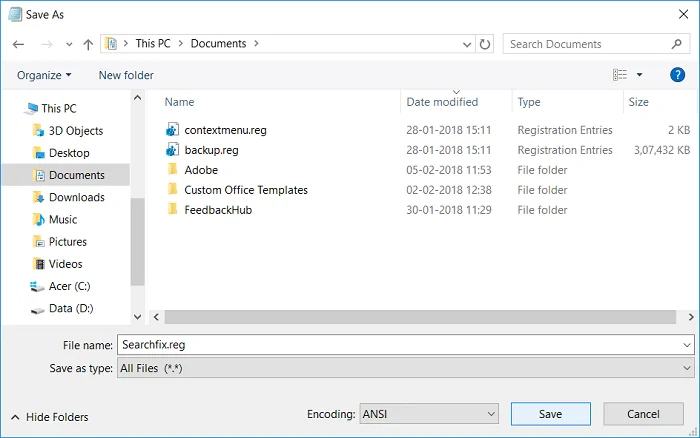Image resolution: width=700 pixels, height=438 pixels.
Task: Click the Custom Office Templates folder icon
Action: (x=173, y=189)
